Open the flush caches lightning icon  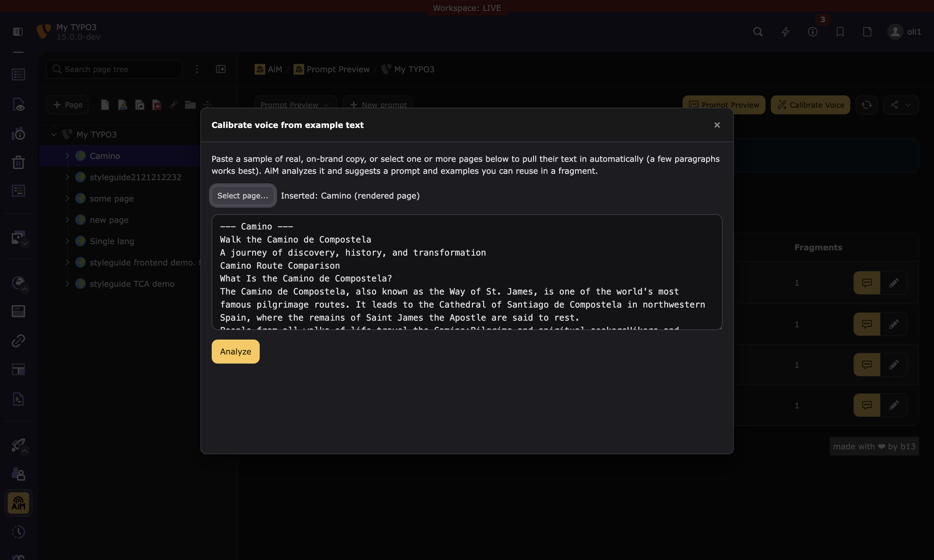pos(785,32)
